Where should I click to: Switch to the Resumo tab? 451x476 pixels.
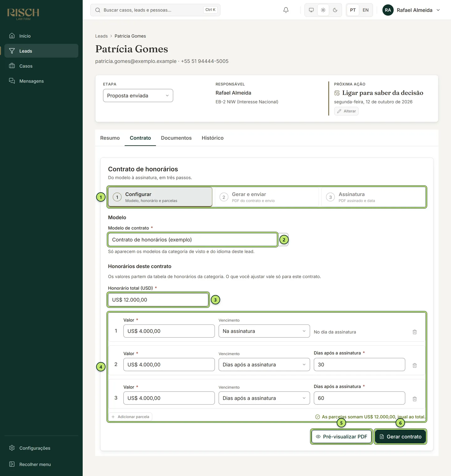pos(110,138)
